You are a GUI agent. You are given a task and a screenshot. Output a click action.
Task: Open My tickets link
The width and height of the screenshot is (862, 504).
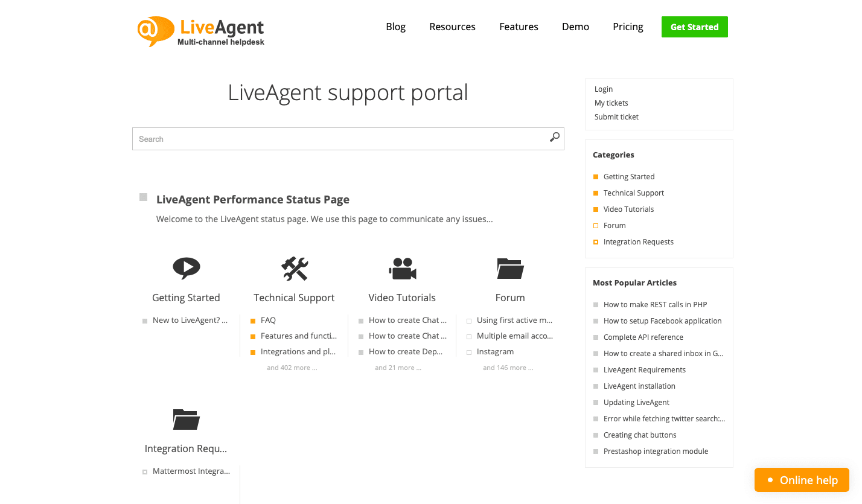tap(611, 103)
